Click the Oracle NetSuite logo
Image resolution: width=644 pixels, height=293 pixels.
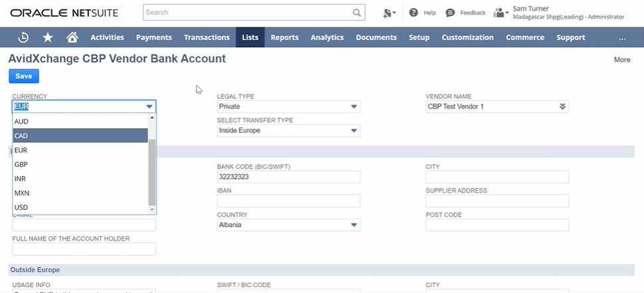point(64,13)
